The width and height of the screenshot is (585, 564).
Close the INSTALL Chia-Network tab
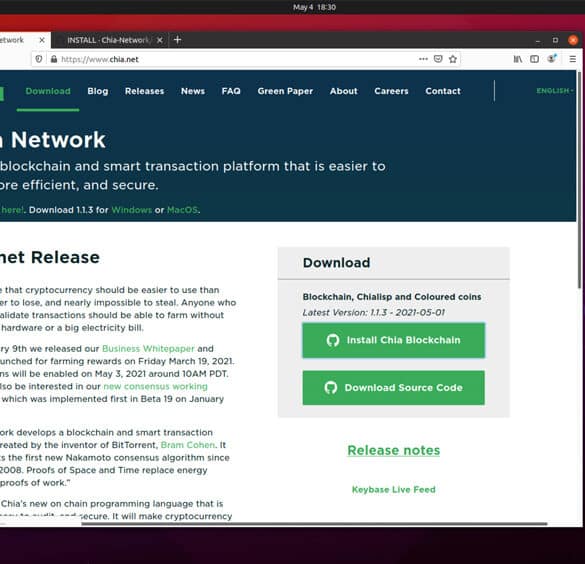pos(160,40)
